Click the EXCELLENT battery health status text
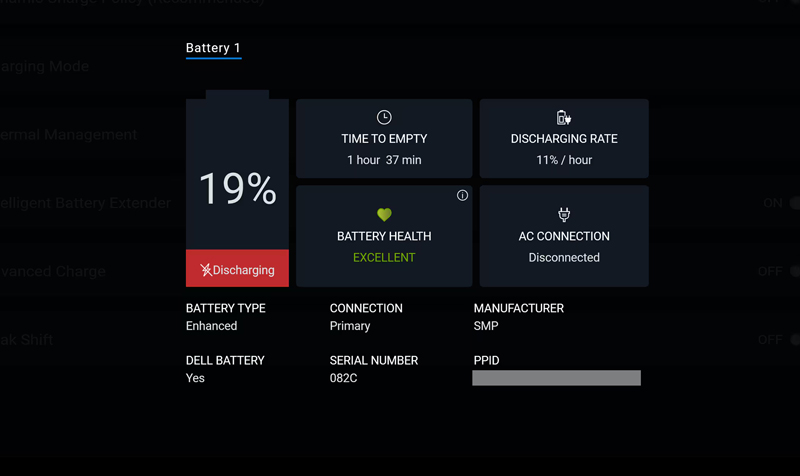This screenshot has height=476, width=800. point(384,257)
